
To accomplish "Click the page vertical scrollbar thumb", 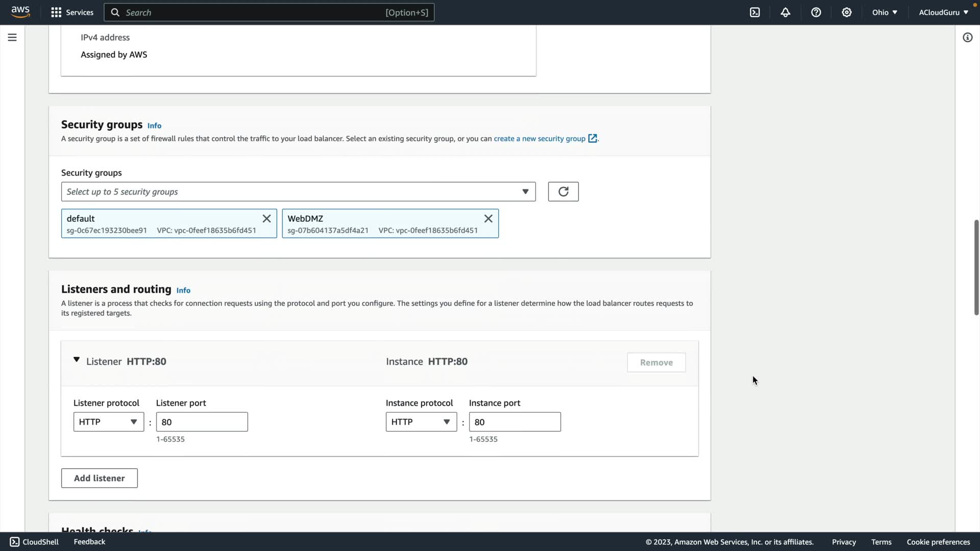I will pos(976,267).
